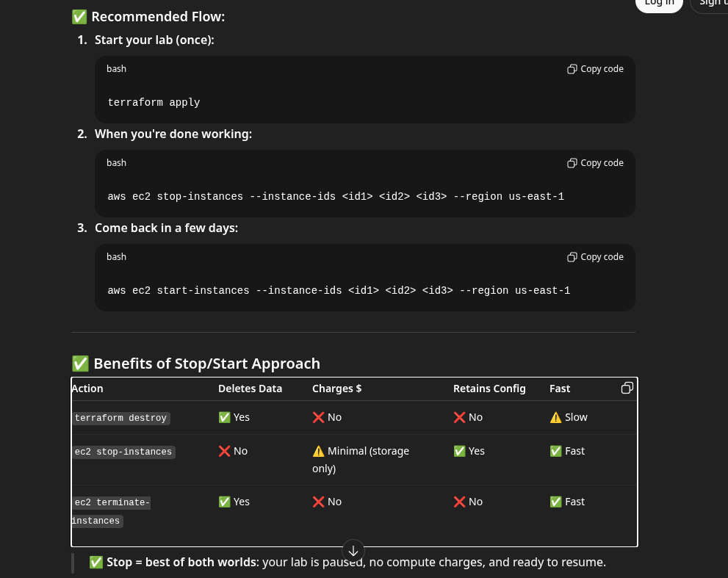728x578 pixels.
Task: Click the aws ec2 stop-instances command line
Action: 336,197
